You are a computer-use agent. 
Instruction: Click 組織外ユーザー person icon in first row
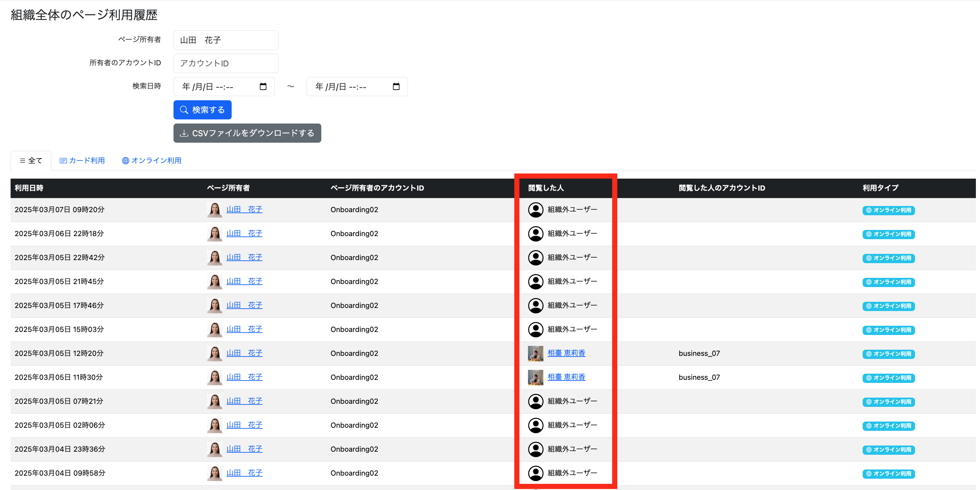536,210
